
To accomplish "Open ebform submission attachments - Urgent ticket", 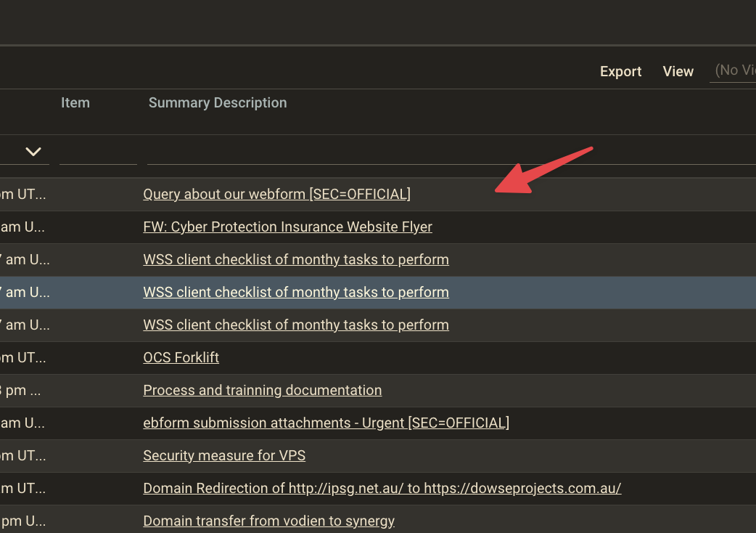I will coord(326,423).
